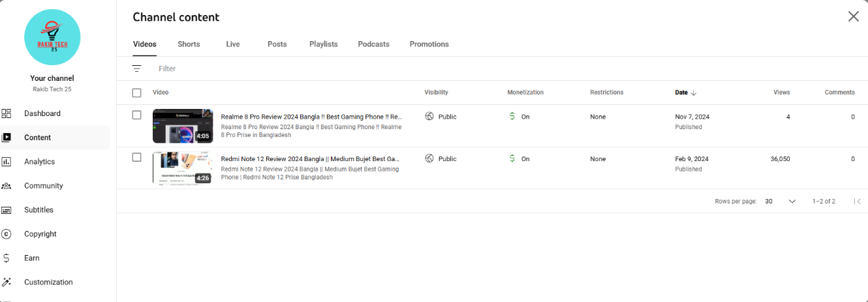
Task: Select the Redmi Note 12 video checkbox
Action: [x=136, y=157]
